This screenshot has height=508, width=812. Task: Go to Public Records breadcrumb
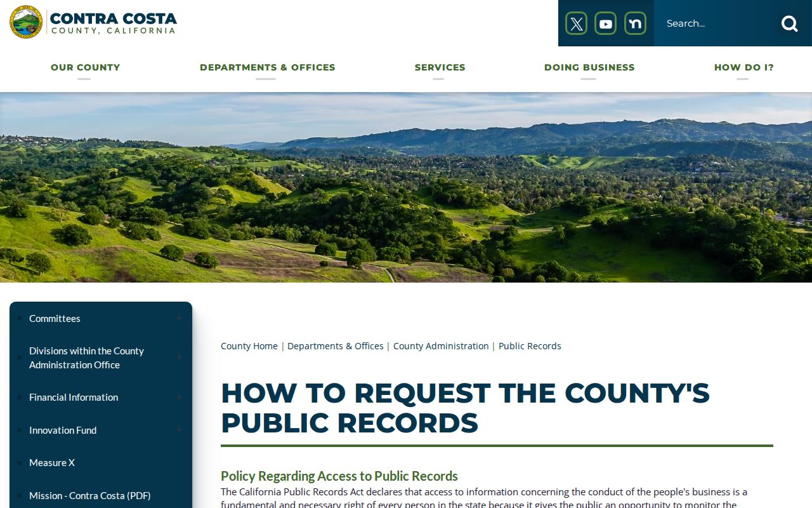530,346
